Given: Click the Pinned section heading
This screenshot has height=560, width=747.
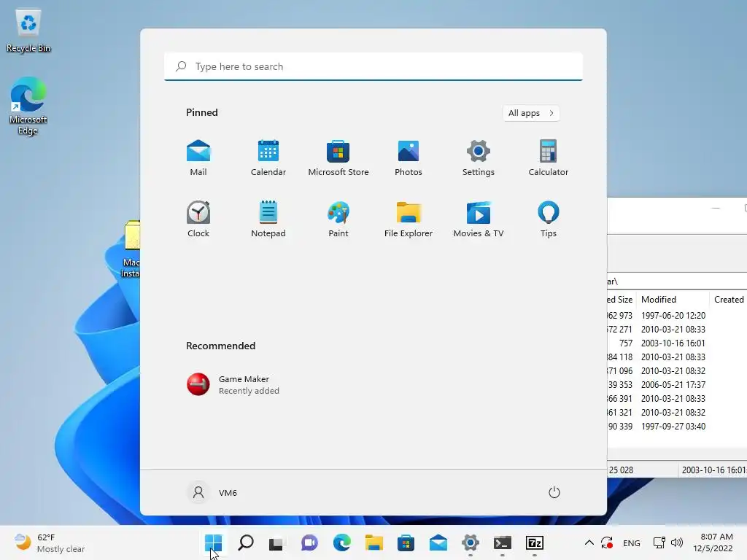Looking at the screenshot, I should [x=202, y=112].
